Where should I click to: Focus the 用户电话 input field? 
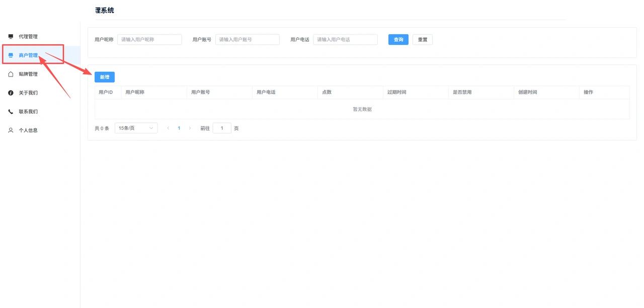[345, 40]
